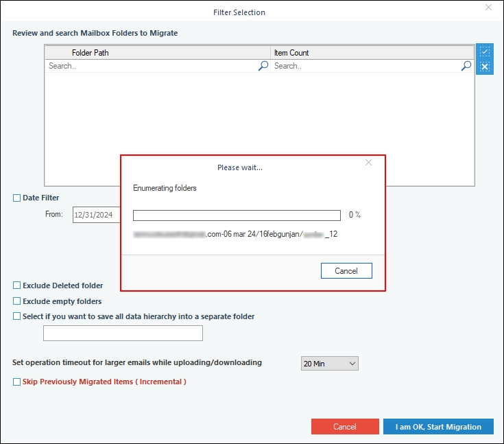Screen dimensions: 504x444
Task: Tick Exclude empty folders checkbox
Action: tap(16, 301)
